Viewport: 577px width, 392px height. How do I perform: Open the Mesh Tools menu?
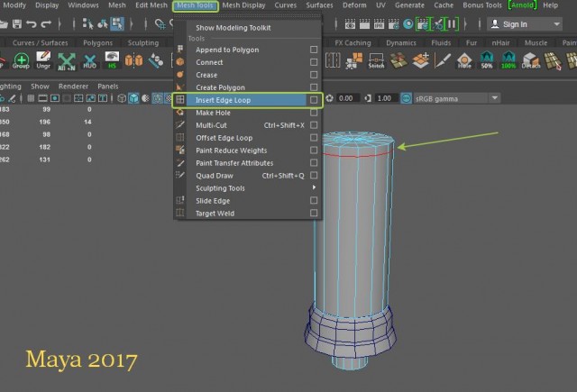point(195,5)
